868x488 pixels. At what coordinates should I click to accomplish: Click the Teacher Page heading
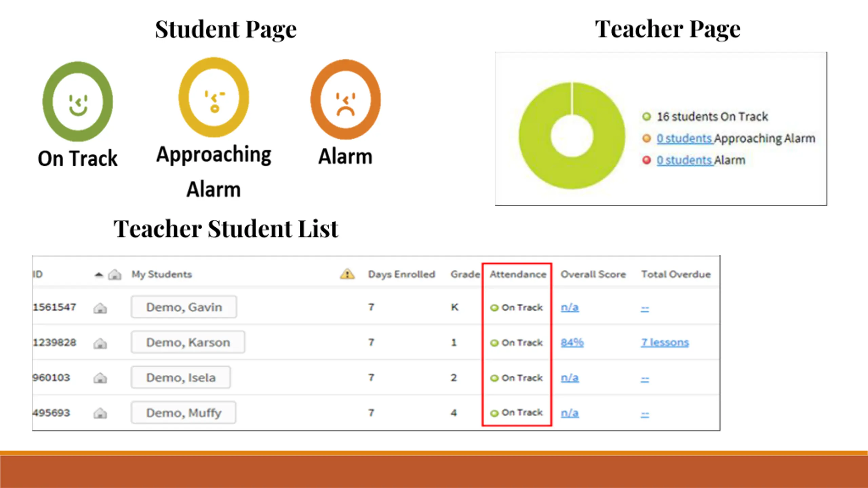coord(668,29)
